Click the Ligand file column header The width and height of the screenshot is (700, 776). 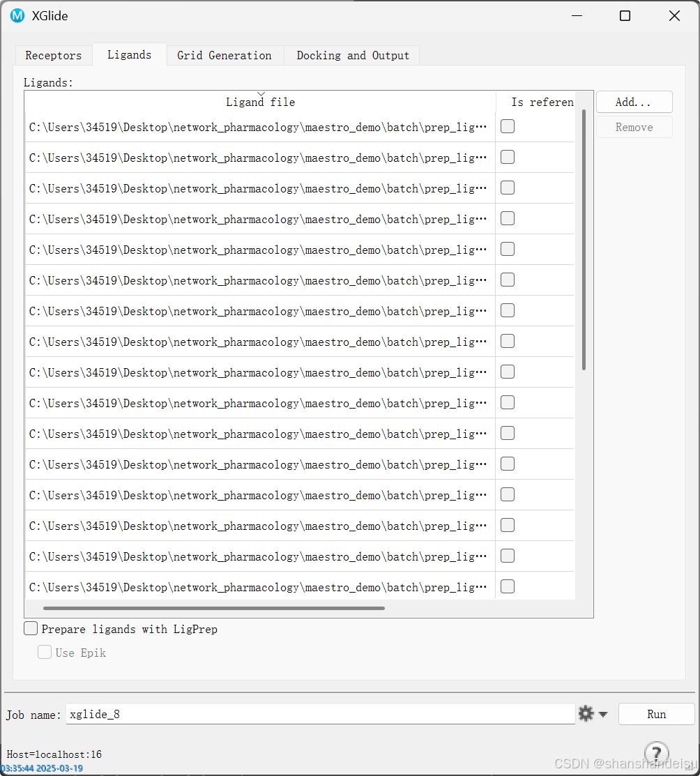260,102
